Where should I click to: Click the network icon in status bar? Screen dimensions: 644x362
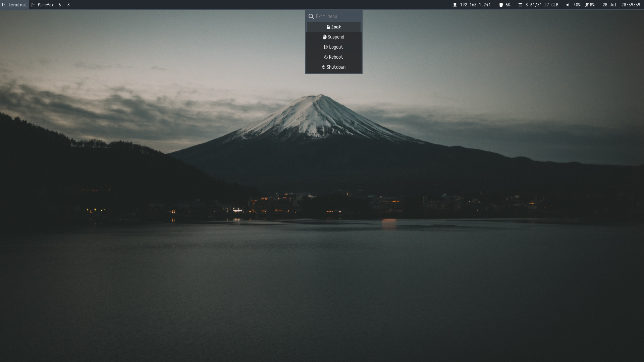pos(455,5)
